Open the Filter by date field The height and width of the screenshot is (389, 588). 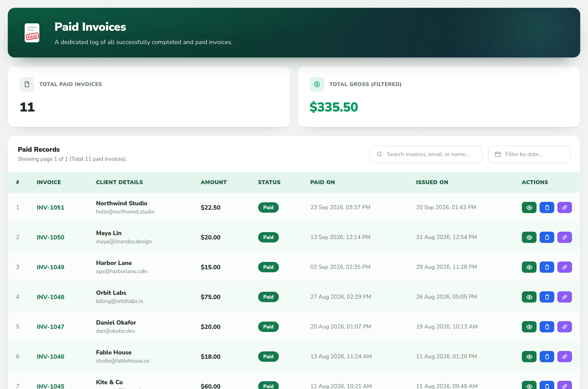point(529,154)
